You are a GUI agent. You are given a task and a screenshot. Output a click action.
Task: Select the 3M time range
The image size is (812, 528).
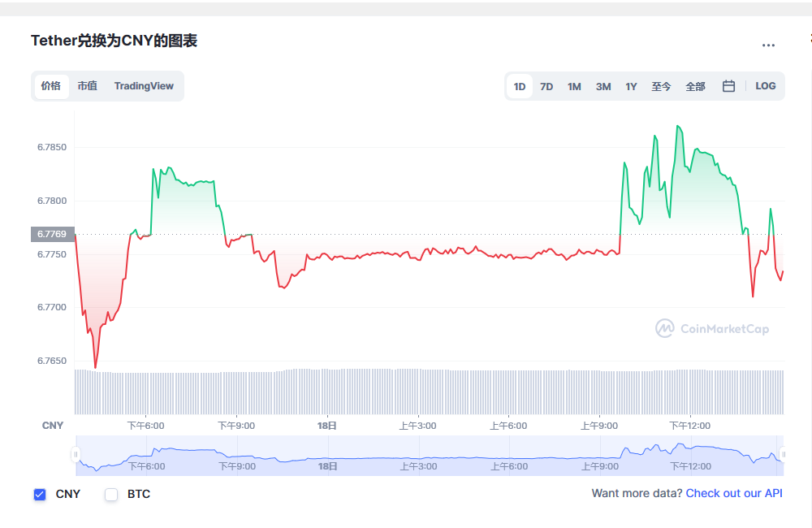[x=603, y=87]
